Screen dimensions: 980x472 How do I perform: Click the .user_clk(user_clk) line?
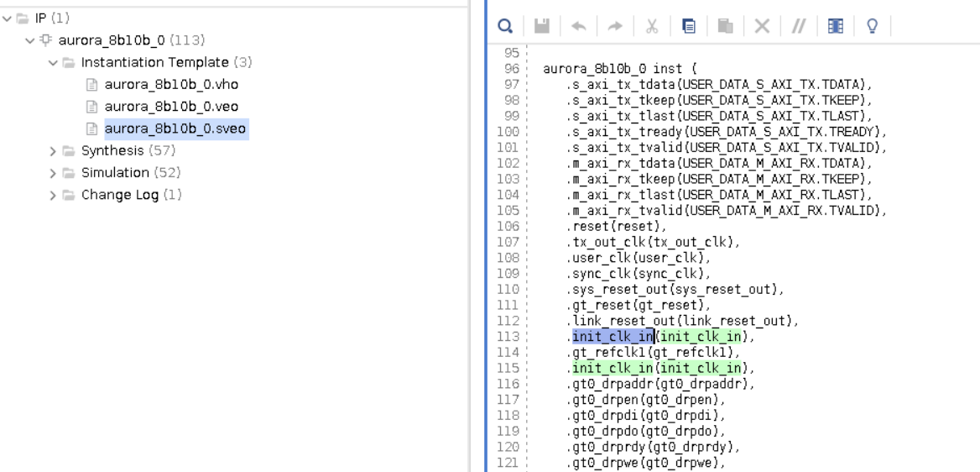[x=639, y=258]
